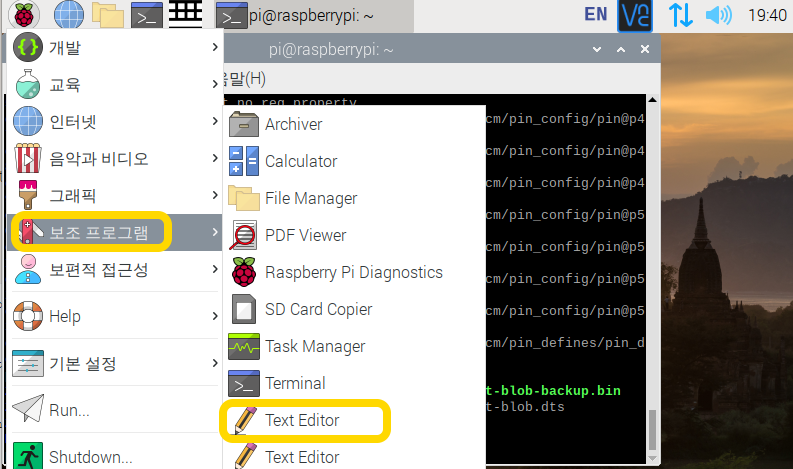
Task: Open the file manager folders icon in taskbar
Action: (x=107, y=15)
